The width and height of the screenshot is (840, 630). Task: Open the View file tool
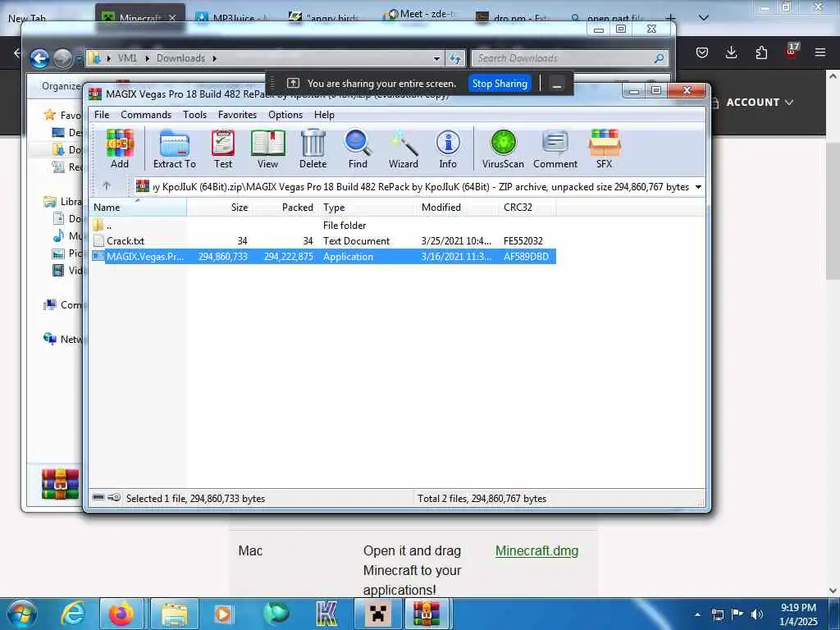click(267, 149)
